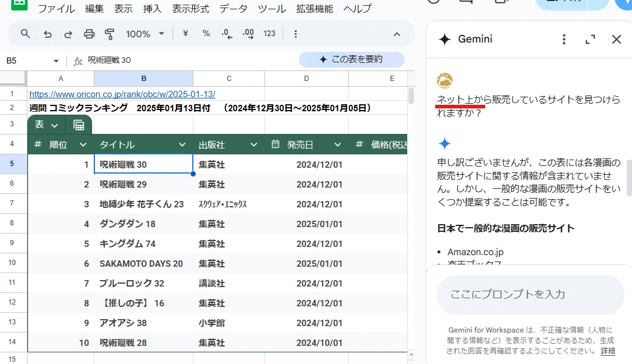Screen dimensions: 632x364
Task: Click the calendar type icon in 発売日 header
Action: [x=276, y=144]
